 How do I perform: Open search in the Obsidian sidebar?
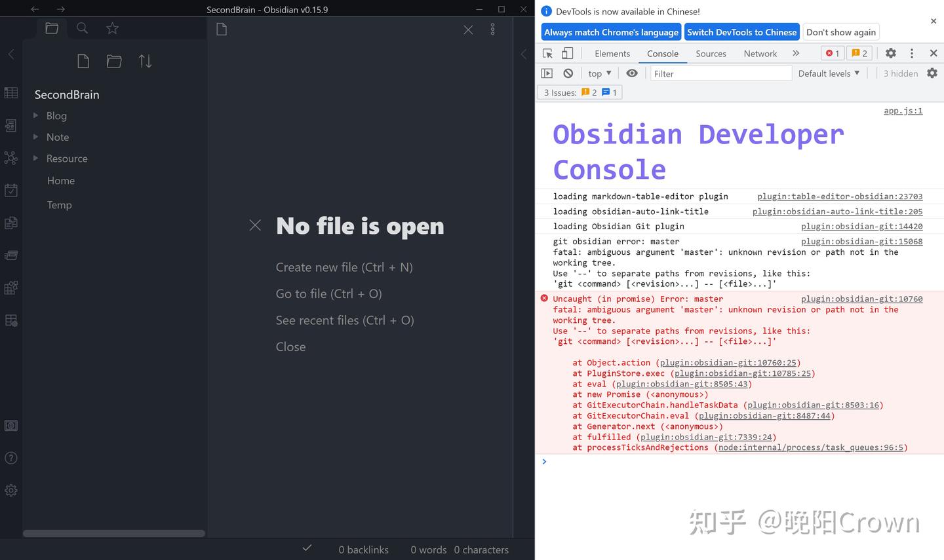(82, 28)
